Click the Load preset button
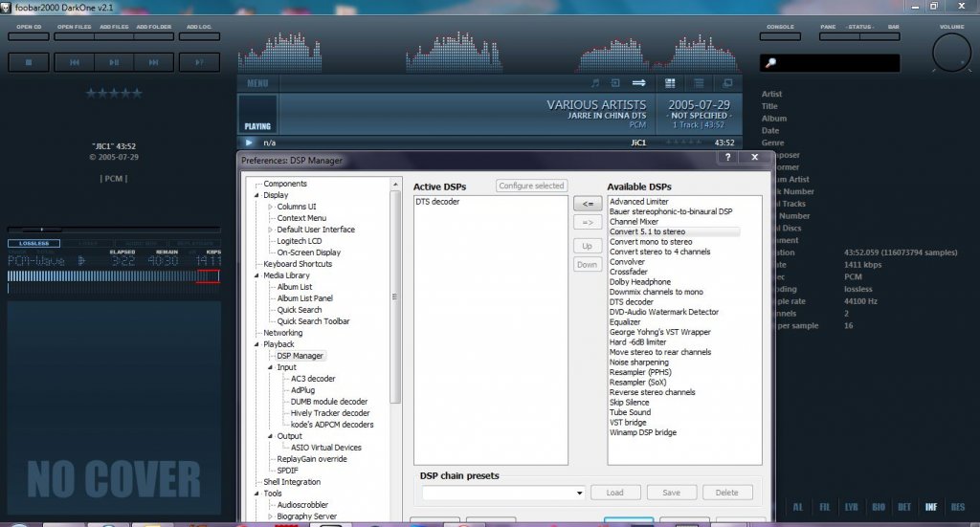980x527 pixels. [x=615, y=493]
